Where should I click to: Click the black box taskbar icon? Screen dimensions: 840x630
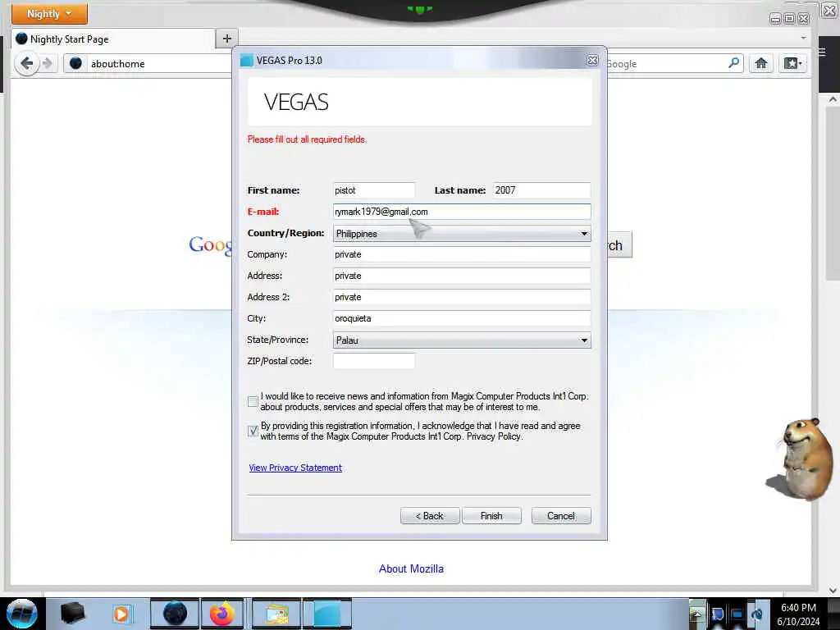coord(72,614)
